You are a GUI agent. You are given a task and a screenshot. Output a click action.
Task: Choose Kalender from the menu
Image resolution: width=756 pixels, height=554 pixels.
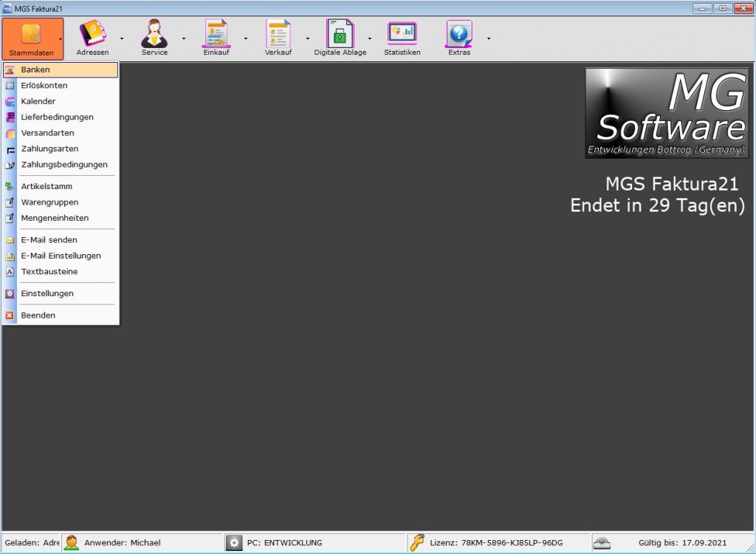61,101
